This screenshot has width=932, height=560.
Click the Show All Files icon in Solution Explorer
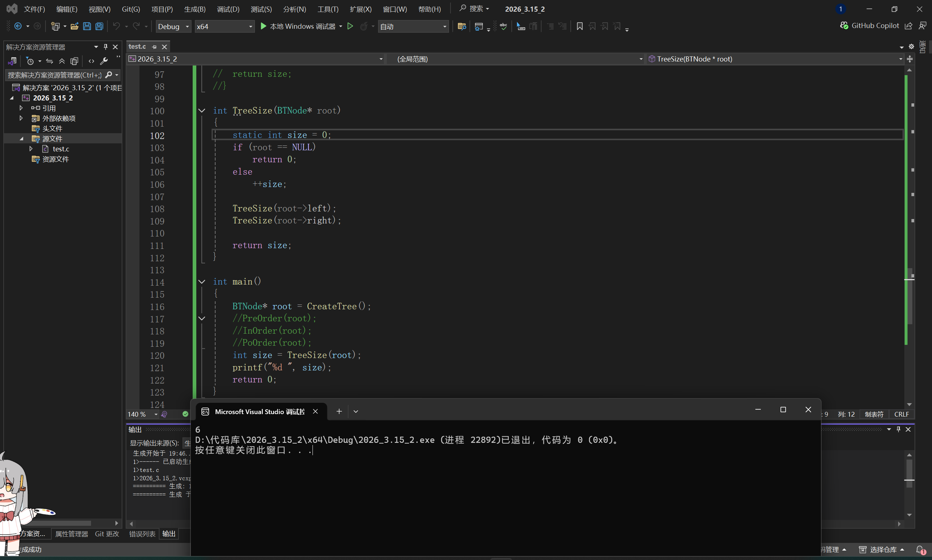pyautogui.click(x=74, y=61)
